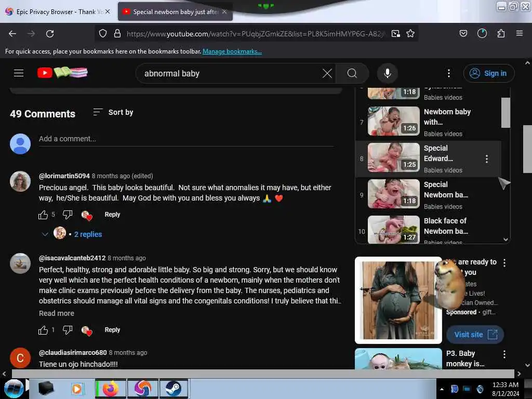Screen dimensions: 532x399
Task: Launch Firefox from the taskbar
Action: click(111, 389)
